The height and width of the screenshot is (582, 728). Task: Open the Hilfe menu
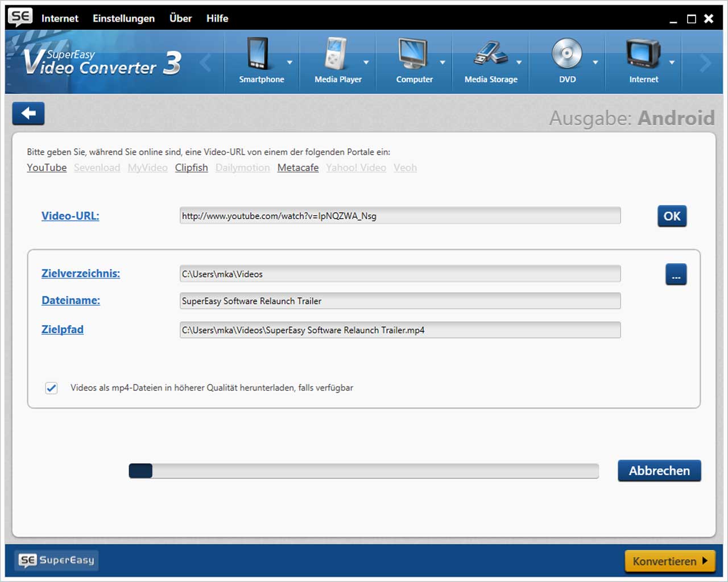(x=217, y=18)
